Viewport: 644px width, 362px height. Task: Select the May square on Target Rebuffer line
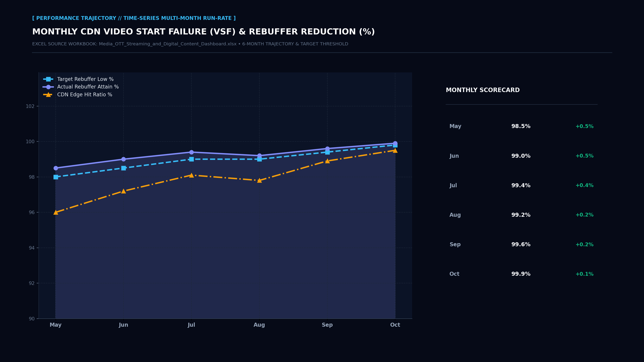click(56, 177)
